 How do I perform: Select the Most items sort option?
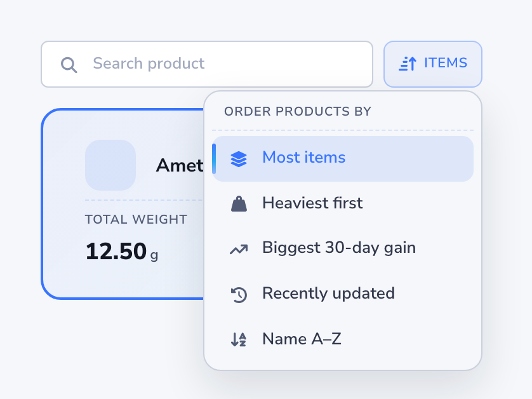coord(343,159)
